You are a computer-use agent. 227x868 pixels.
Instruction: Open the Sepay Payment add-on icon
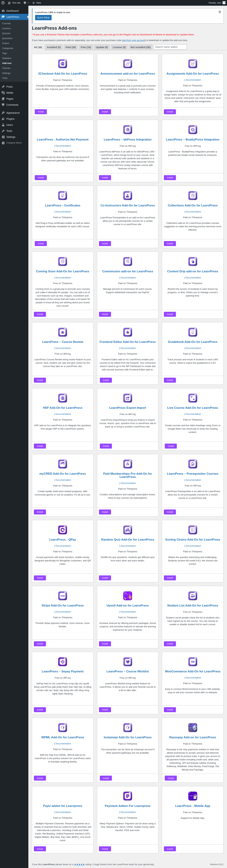[x=63, y=661]
